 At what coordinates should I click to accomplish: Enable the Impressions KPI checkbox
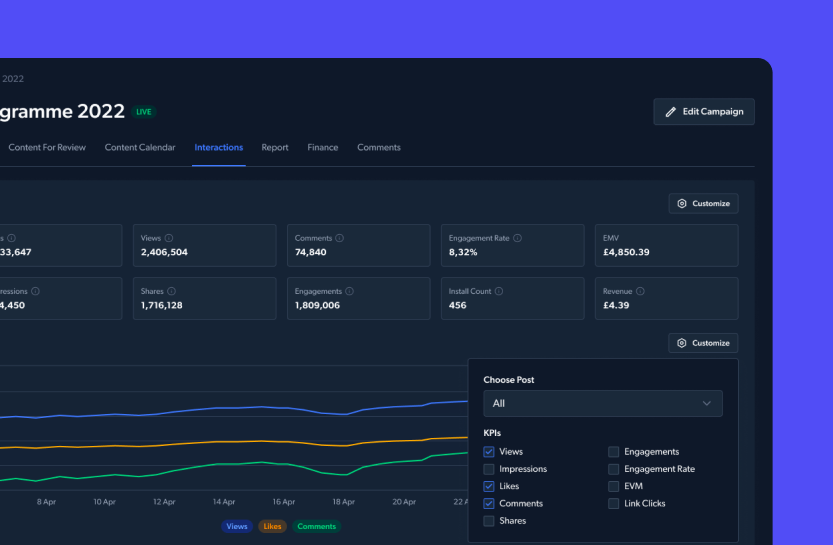pyautogui.click(x=489, y=469)
